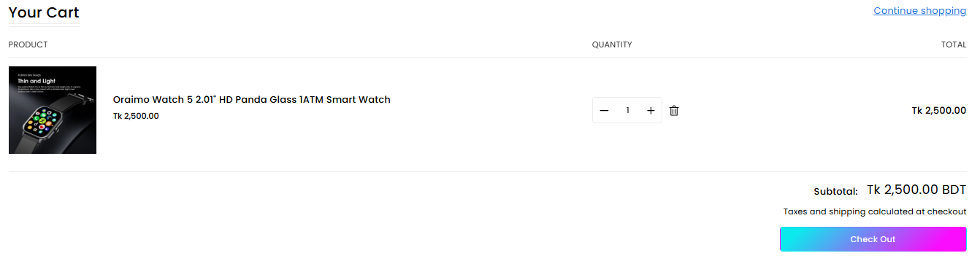Image resolution: width=980 pixels, height=280 pixels.
Task: Open the Oraimo Watch 5 product title
Action: (x=252, y=100)
